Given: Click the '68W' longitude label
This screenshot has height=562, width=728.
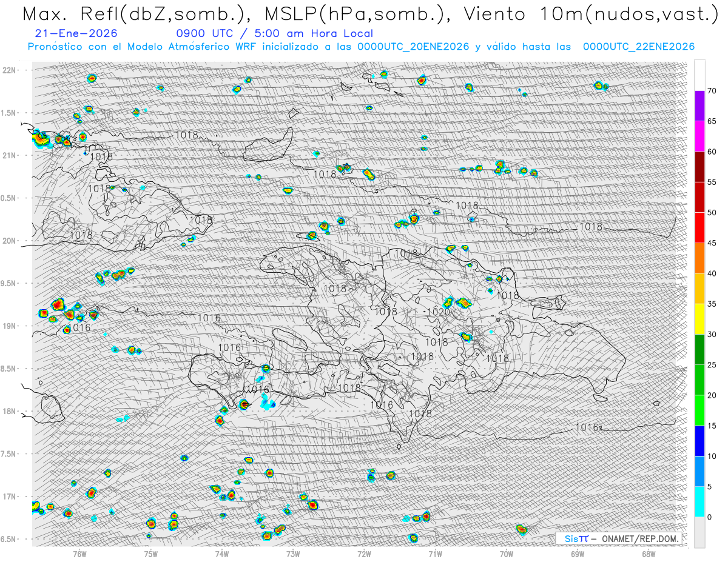Looking at the screenshot, I should coord(649,554).
